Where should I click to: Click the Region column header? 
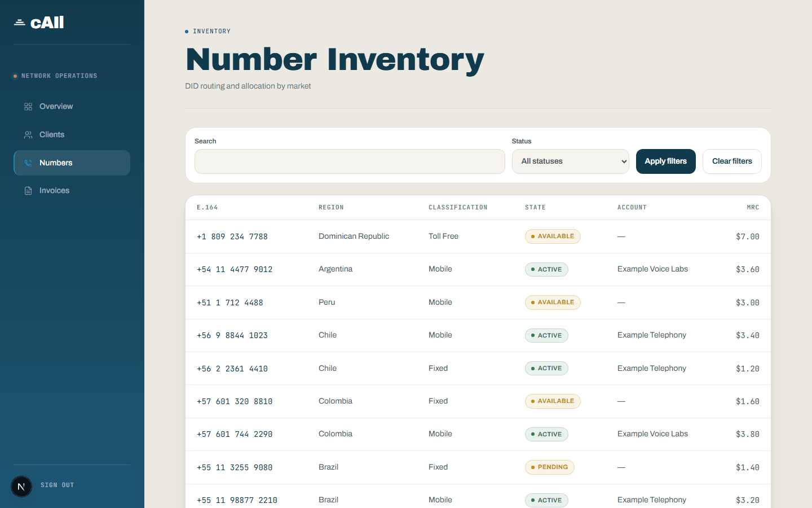(331, 208)
